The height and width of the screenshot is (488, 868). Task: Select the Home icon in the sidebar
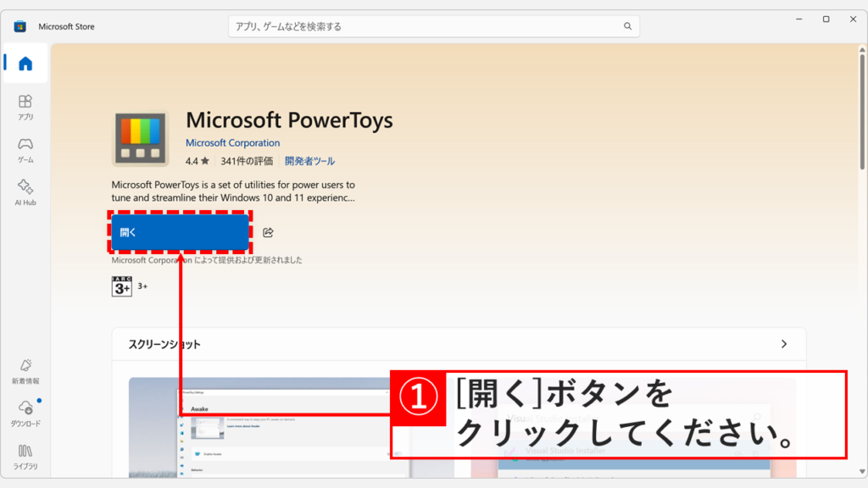click(25, 63)
